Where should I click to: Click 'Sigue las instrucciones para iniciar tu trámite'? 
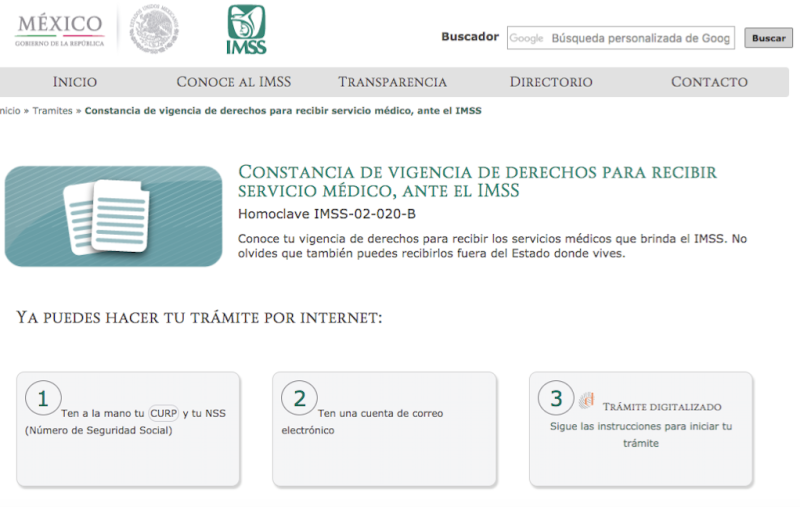(x=641, y=435)
